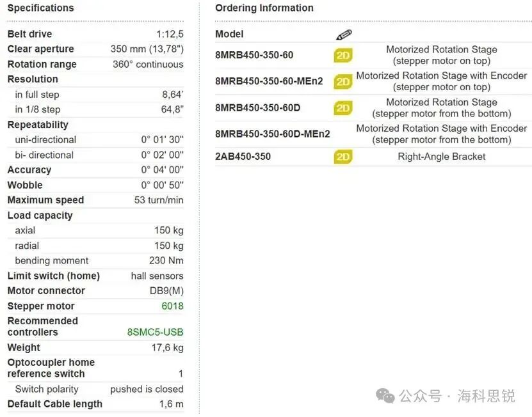Open 2D drawing for 8MRB450-350-60D
Screen dimensions: 532x417
click(x=343, y=108)
